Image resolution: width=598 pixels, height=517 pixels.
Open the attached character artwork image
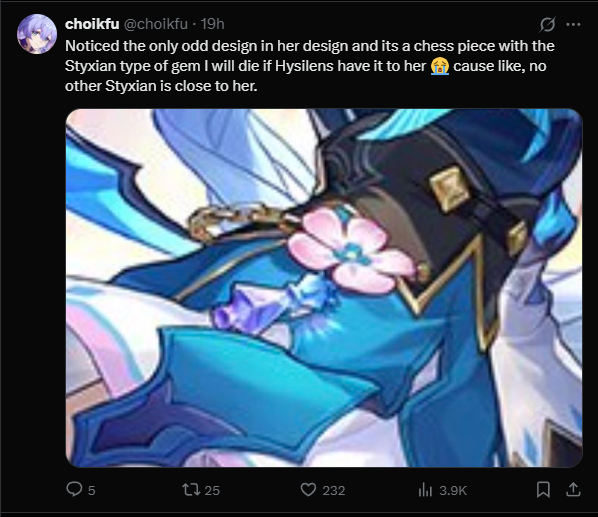(x=324, y=288)
